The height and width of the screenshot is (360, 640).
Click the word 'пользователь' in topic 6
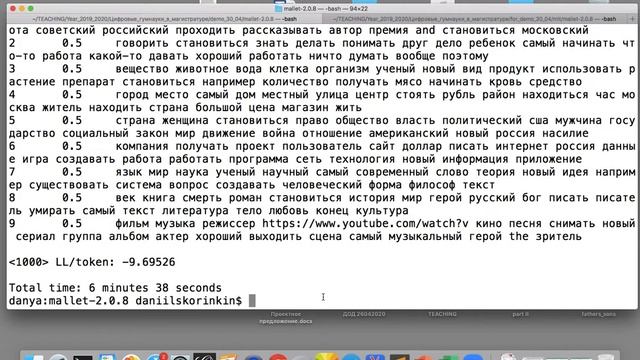[322, 146]
